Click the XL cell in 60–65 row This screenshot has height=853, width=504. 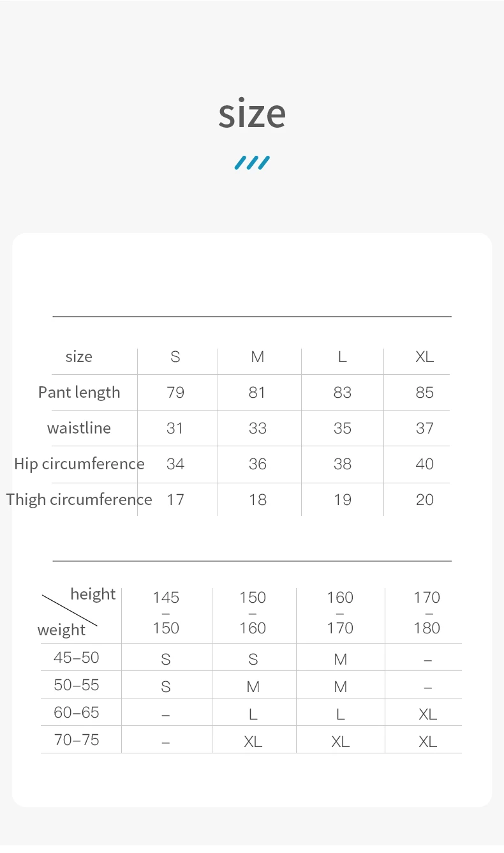[x=427, y=714]
